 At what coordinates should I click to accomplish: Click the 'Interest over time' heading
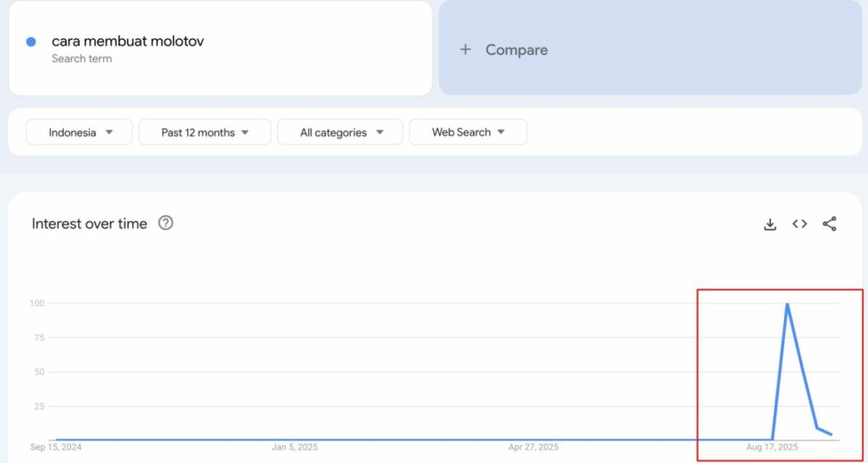(x=90, y=224)
